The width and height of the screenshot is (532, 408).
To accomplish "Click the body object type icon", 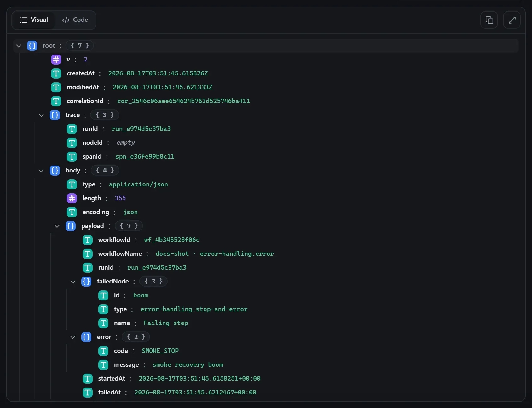I will 55,171.
